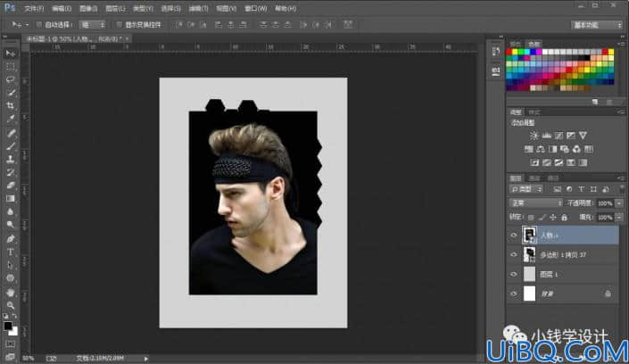Add a Color Balance adjustment

pyautogui.click(x=541, y=149)
